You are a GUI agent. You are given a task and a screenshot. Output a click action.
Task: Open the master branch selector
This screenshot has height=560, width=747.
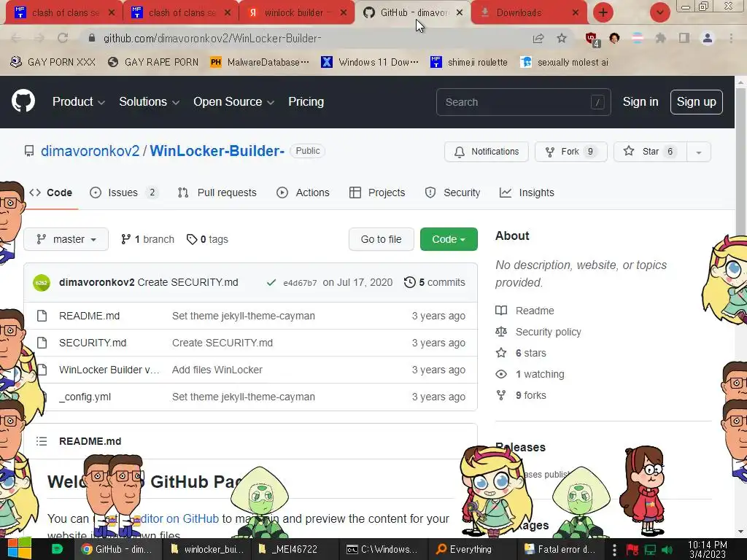(66, 239)
